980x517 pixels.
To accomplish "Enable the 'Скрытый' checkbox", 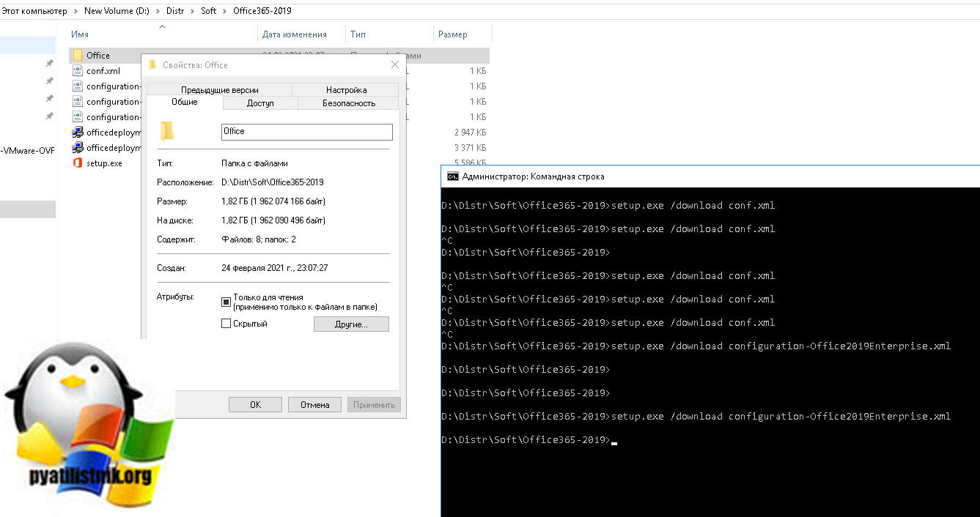I will click(x=226, y=324).
